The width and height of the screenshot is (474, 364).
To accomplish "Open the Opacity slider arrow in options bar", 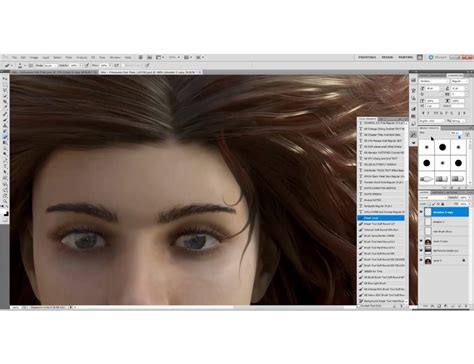I will (x=81, y=65).
